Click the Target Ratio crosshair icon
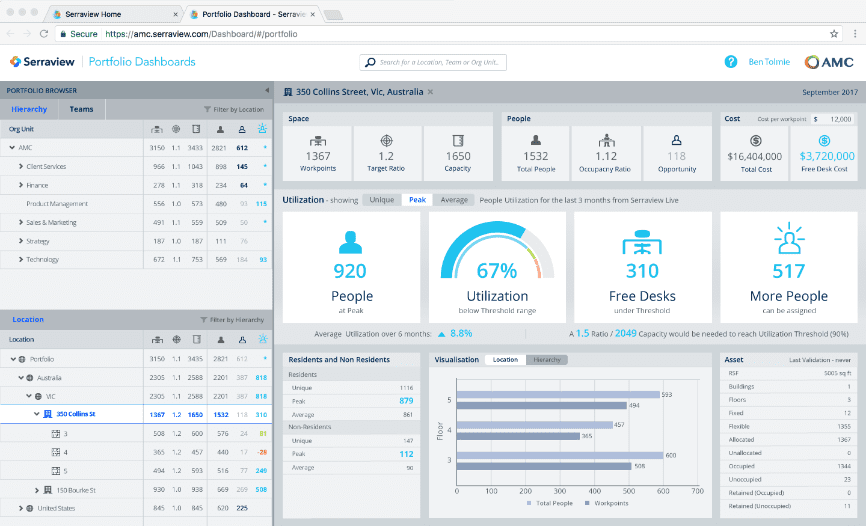This screenshot has height=526, width=866. coord(387,140)
